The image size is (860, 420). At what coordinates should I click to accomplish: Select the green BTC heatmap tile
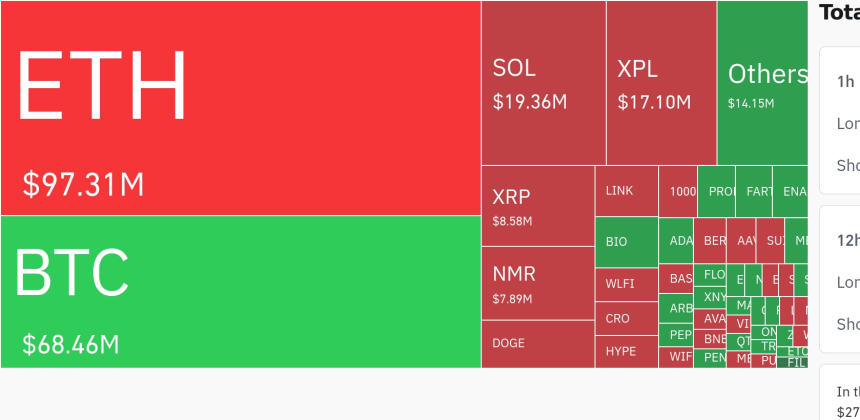pyautogui.click(x=240, y=292)
